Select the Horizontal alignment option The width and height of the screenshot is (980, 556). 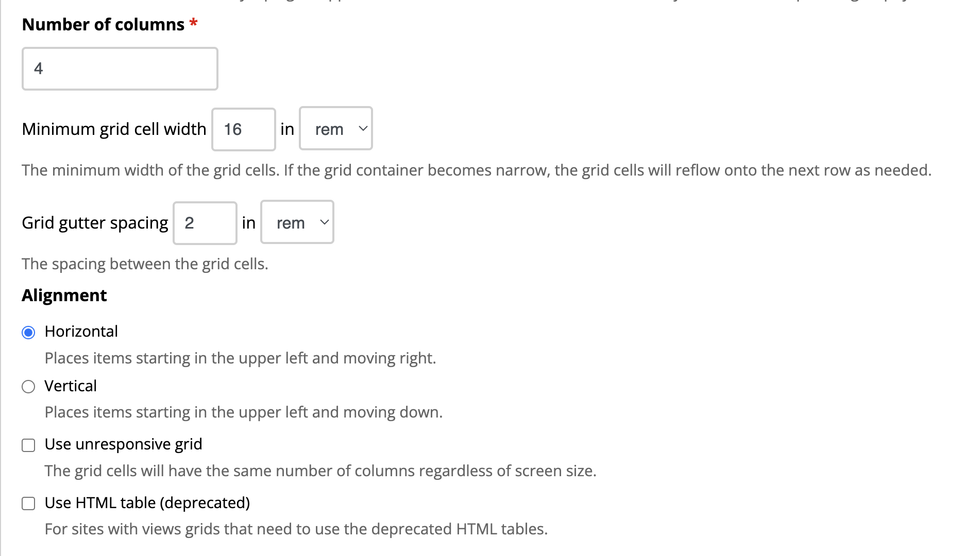28,332
